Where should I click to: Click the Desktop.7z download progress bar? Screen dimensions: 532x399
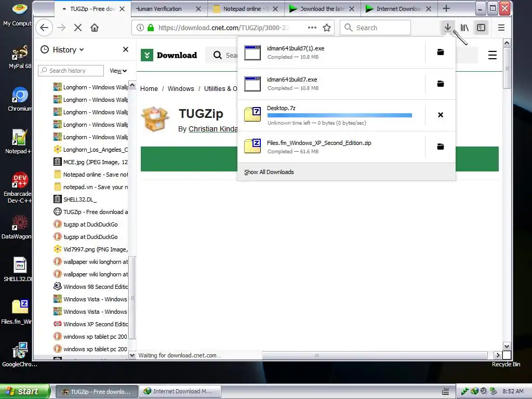coord(340,115)
